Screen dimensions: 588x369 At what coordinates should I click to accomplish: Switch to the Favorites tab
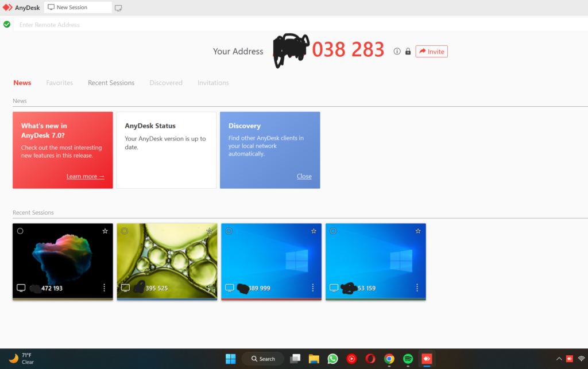59,83
